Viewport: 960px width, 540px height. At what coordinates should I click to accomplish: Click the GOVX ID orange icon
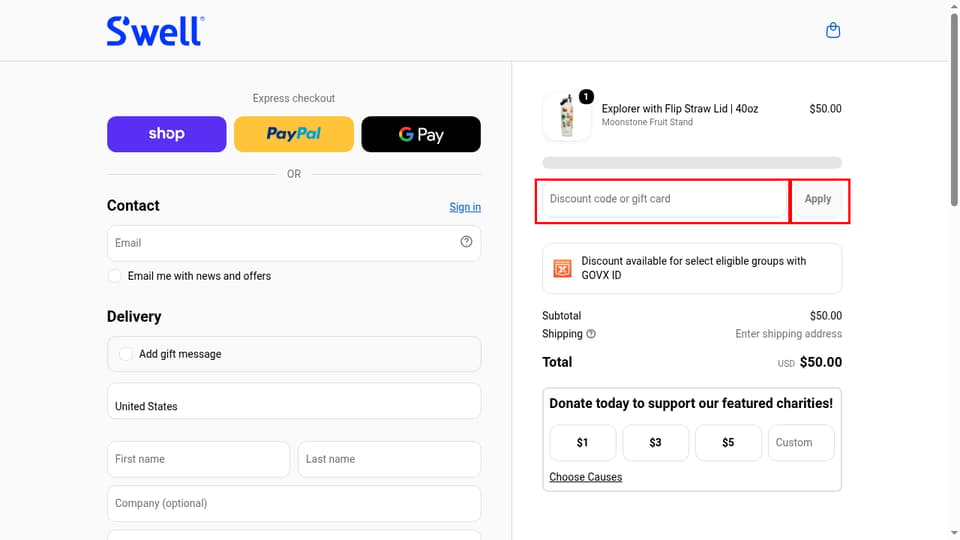tap(562, 268)
